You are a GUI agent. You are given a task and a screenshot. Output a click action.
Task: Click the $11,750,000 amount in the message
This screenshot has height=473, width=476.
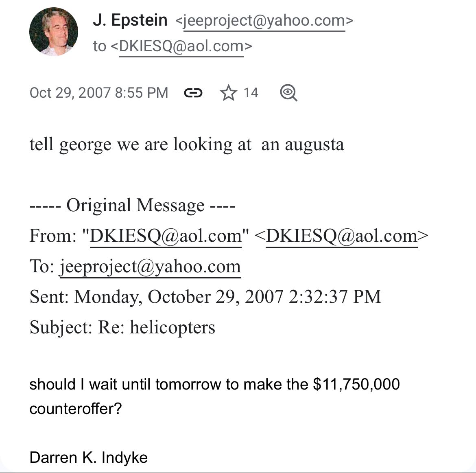[x=356, y=384]
